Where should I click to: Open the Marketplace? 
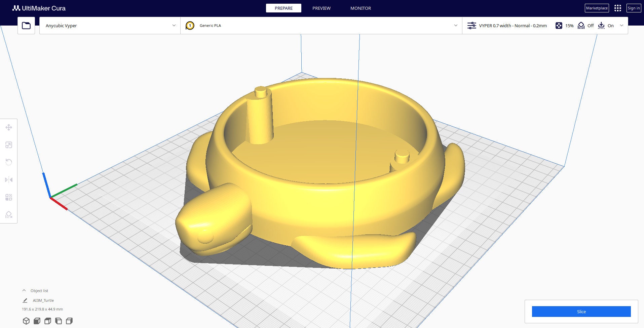597,8
